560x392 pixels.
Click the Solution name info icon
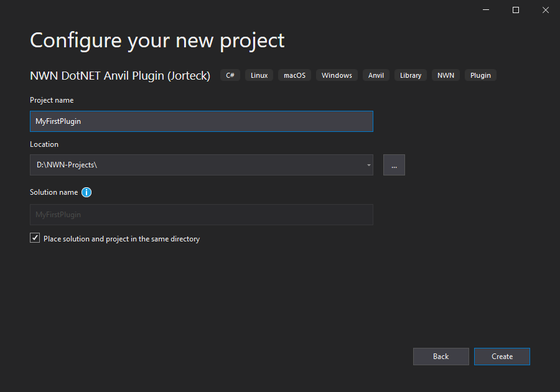(x=86, y=192)
